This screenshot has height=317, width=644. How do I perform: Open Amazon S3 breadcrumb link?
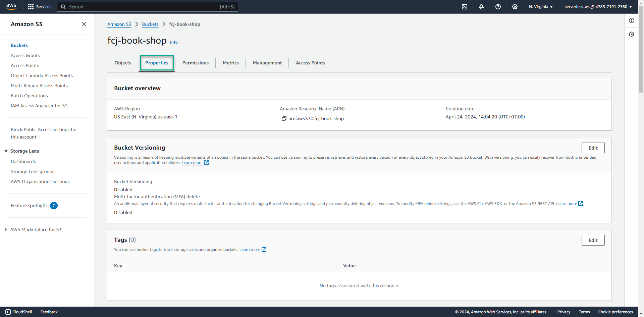pos(119,24)
